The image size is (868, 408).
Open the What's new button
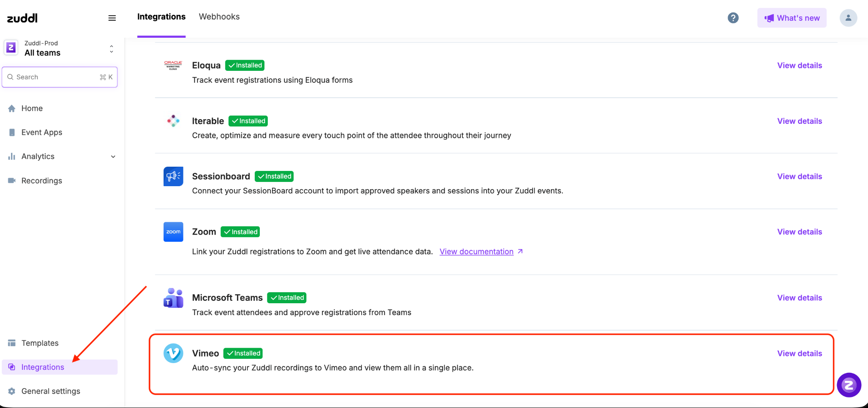pyautogui.click(x=792, y=18)
